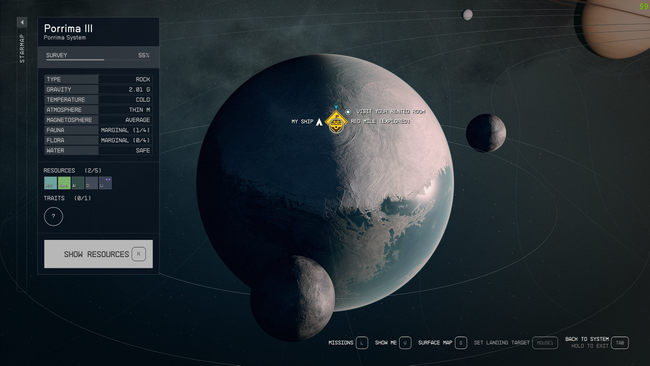Select the dark green Al resource tile
Screen dimensions: 650x366
pos(78,183)
